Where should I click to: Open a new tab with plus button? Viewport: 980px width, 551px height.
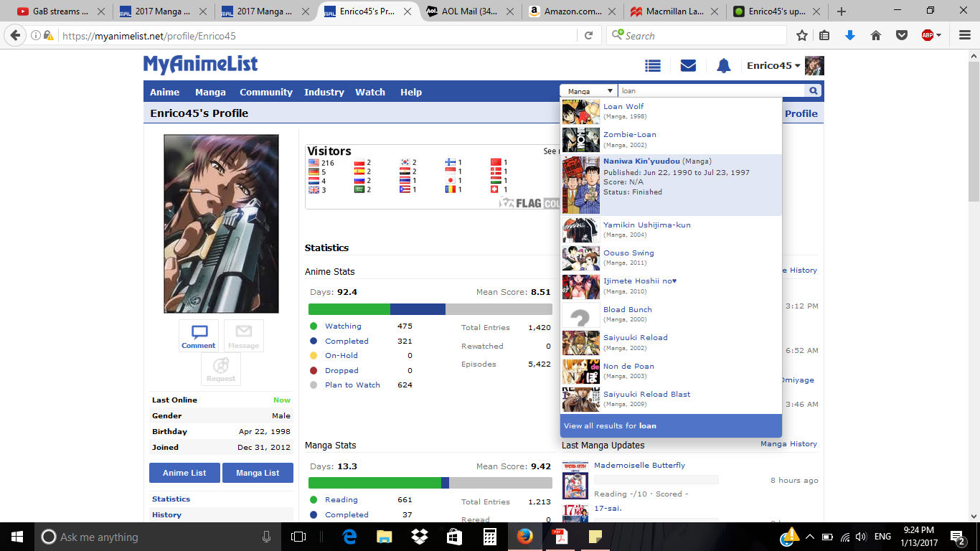(842, 11)
